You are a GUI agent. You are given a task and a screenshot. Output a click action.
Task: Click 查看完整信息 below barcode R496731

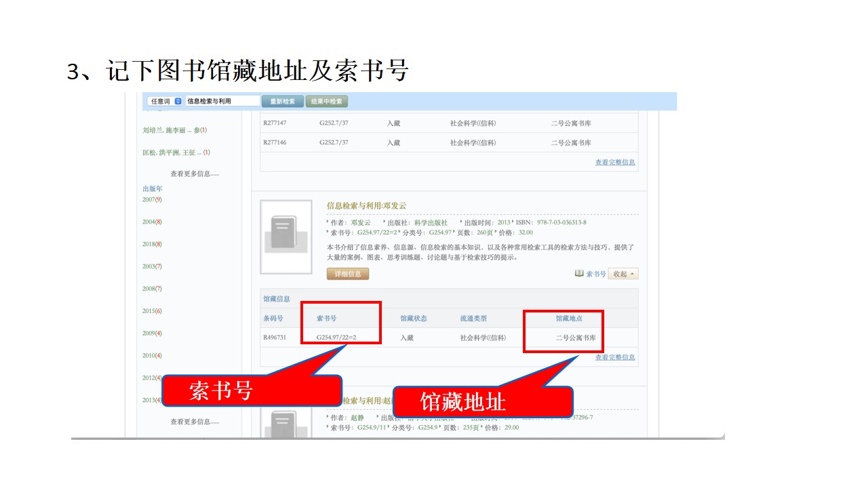[615, 357]
